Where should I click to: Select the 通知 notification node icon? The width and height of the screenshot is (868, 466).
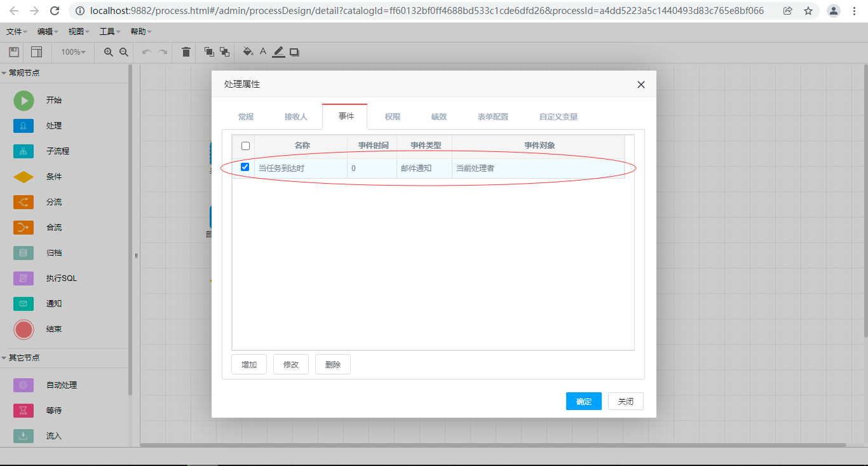(24, 304)
